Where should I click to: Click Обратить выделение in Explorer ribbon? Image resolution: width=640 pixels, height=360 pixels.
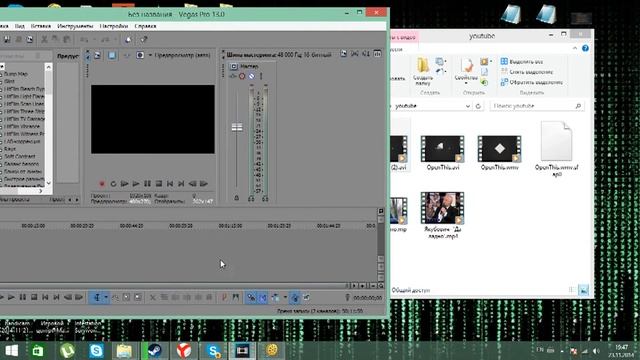(x=532, y=82)
